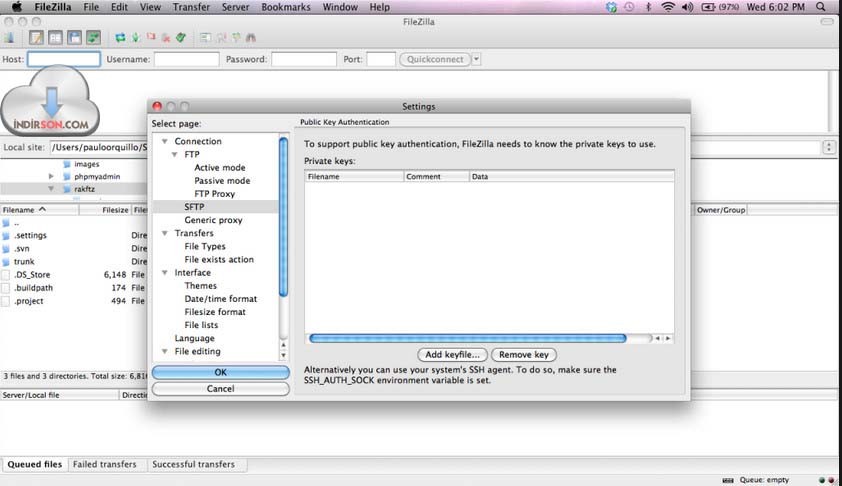The image size is (842, 486).
Task: Click the refresh file lists icon
Action: click(x=120, y=38)
